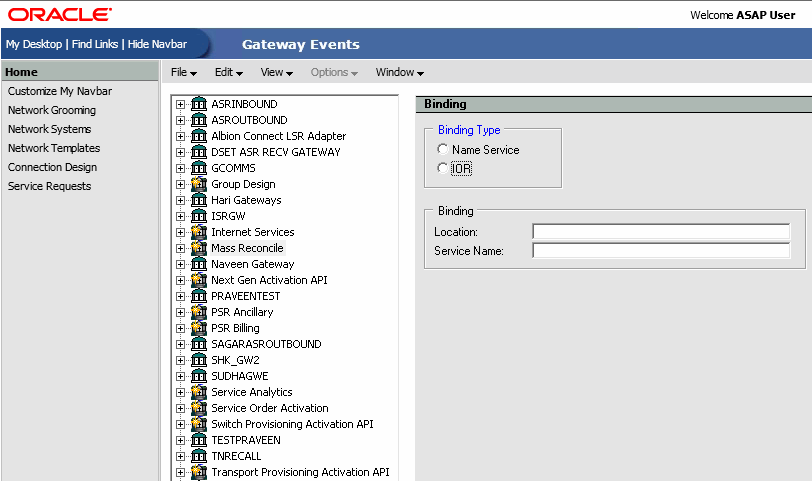The image size is (812, 481).
Task: Click the Home navbar header
Action: [80, 71]
